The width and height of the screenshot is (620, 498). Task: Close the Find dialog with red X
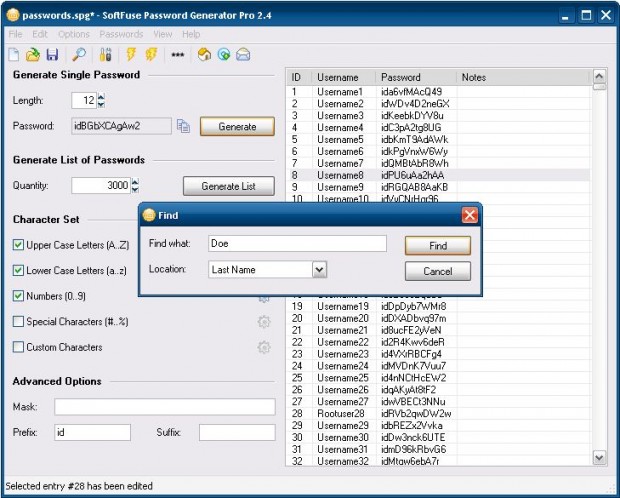[x=469, y=216]
